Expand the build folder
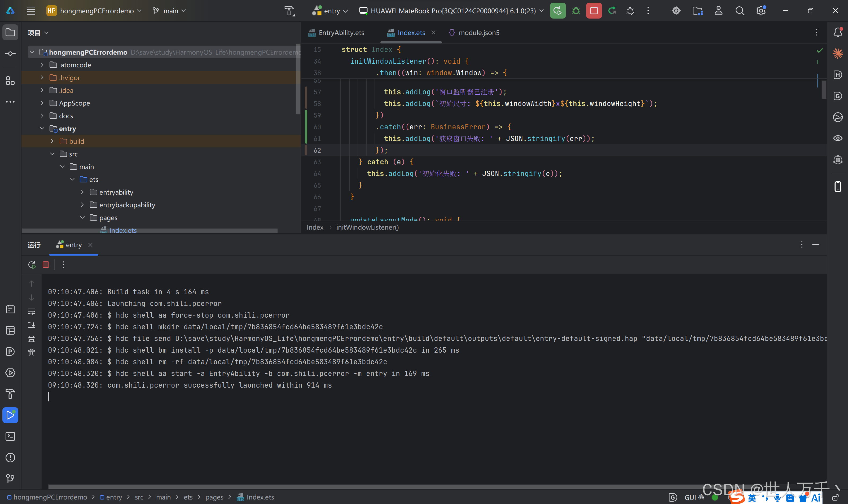This screenshot has height=504, width=848. point(52,141)
